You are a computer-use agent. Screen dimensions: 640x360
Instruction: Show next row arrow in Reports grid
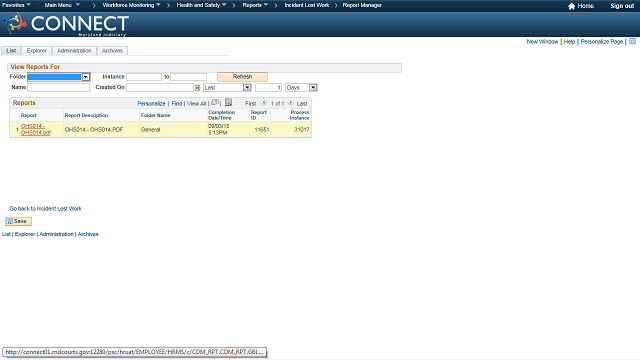tap(291, 103)
